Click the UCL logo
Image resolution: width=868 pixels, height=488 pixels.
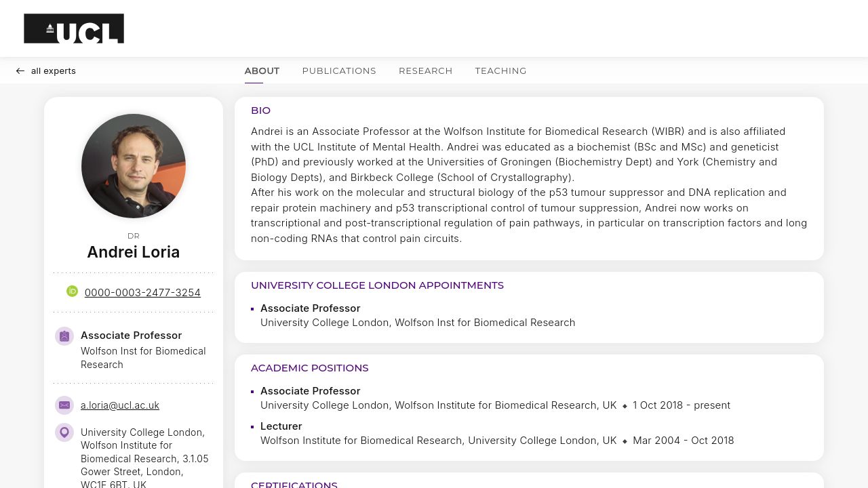click(74, 28)
